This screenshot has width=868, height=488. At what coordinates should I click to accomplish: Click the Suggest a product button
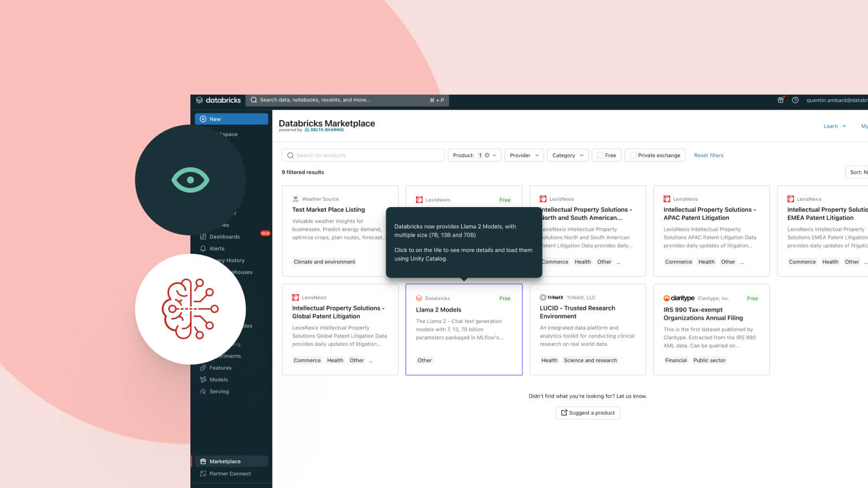pyautogui.click(x=588, y=413)
